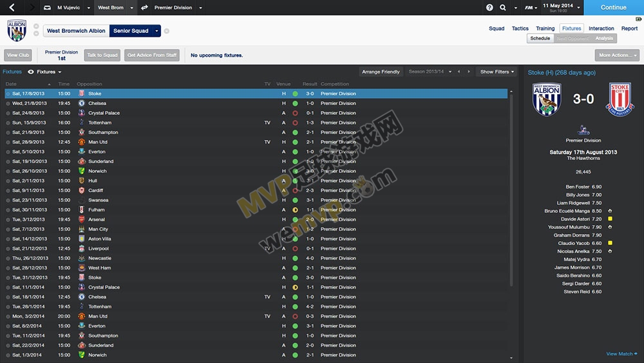Open the help question mark icon
The image size is (644, 363).
click(489, 7)
